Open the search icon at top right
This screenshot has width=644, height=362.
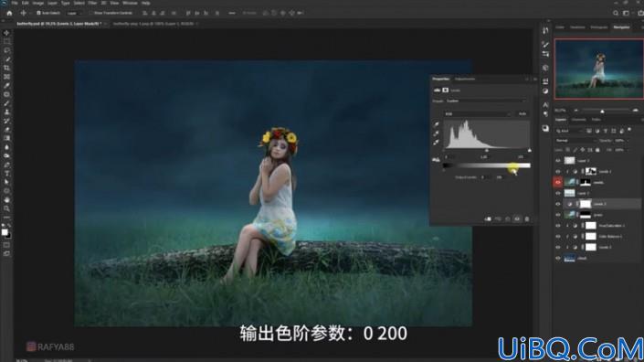(616, 13)
